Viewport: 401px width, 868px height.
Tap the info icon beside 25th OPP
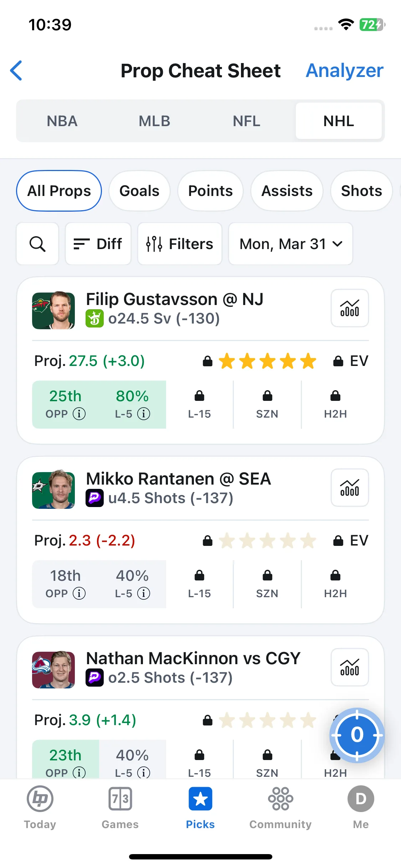[79, 414]
